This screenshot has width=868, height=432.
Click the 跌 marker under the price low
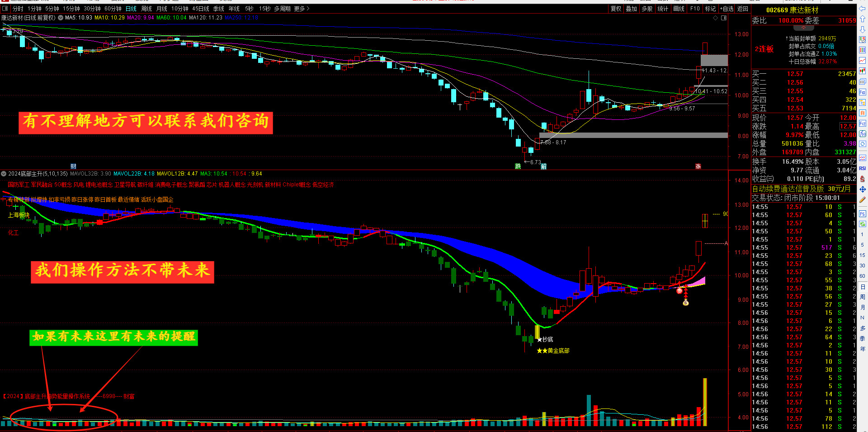pos(518,166)
